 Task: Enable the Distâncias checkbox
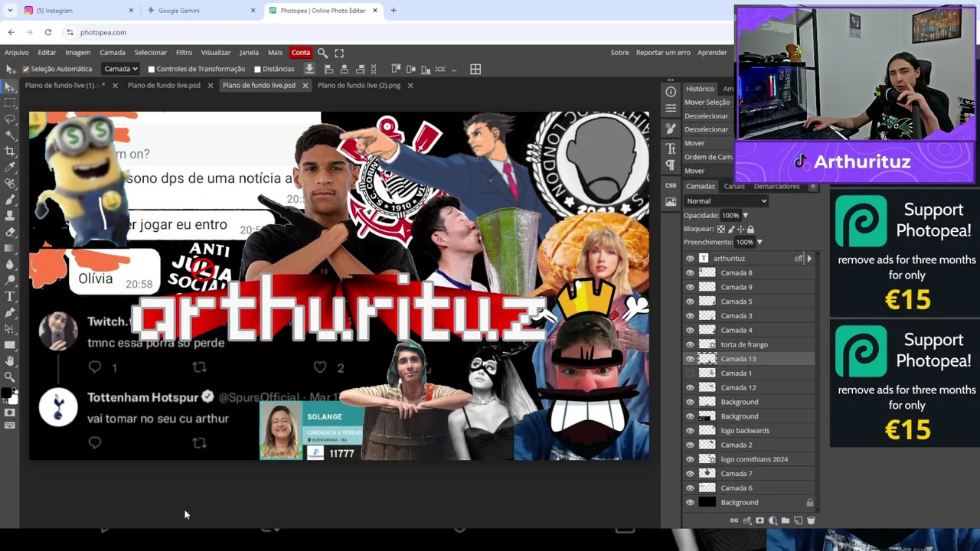257,69
